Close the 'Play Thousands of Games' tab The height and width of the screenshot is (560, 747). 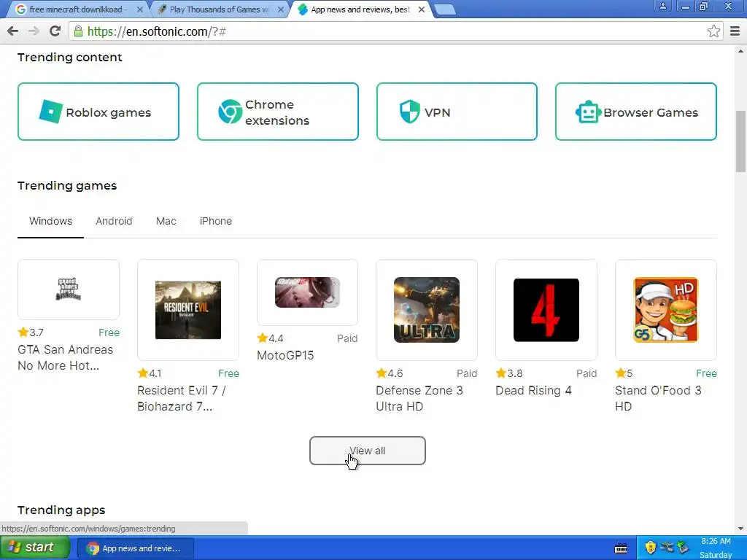pyautogui.click(x=281, y=9)
